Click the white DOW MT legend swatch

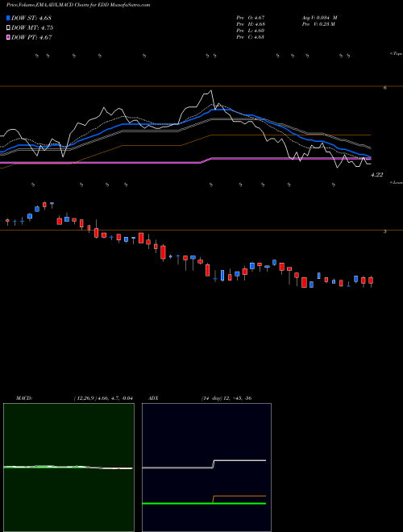pyautogui.click(x=8, y=28)
